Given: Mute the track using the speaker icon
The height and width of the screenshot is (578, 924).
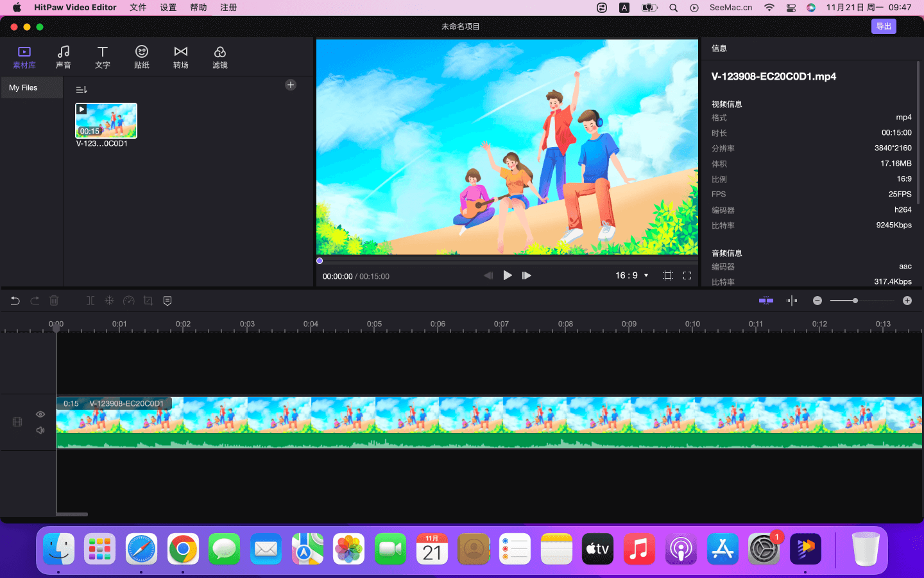Looking at the screenshot, I should [x=40, y=430].
